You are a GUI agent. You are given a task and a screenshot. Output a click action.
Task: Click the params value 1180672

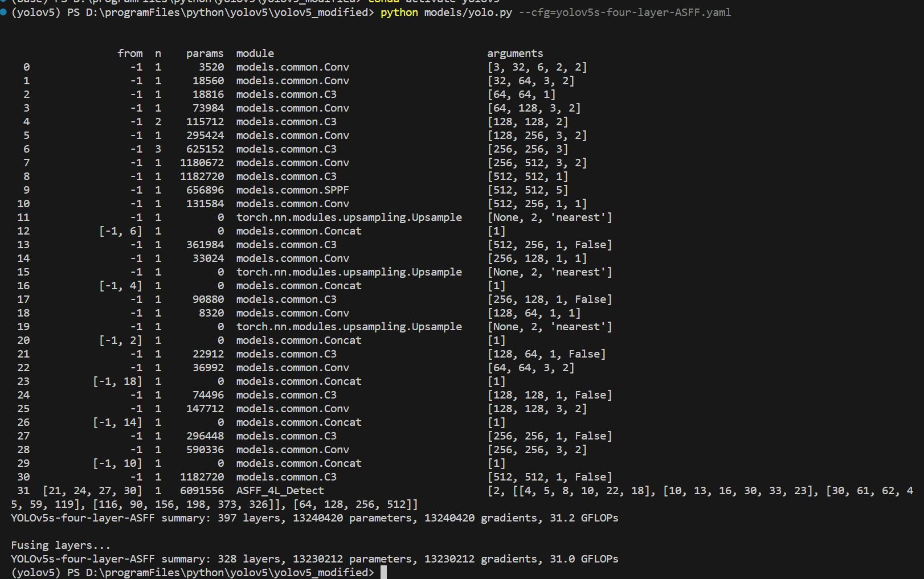point(202,162)
